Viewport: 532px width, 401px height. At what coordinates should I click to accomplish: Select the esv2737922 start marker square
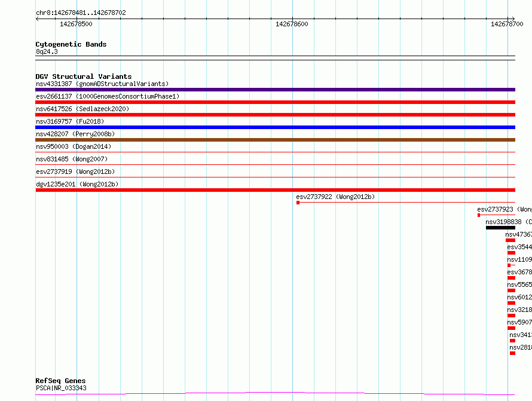(298, 203)
